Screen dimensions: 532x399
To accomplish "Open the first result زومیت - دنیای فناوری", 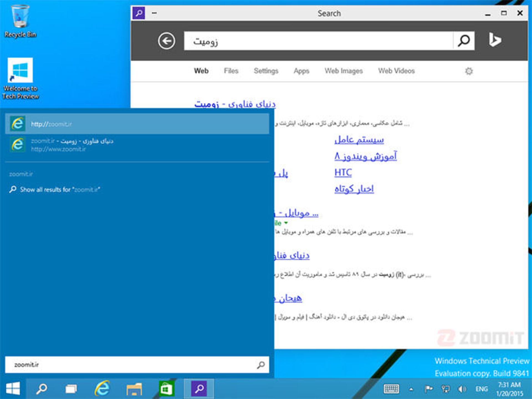I will tap(235, 104).
